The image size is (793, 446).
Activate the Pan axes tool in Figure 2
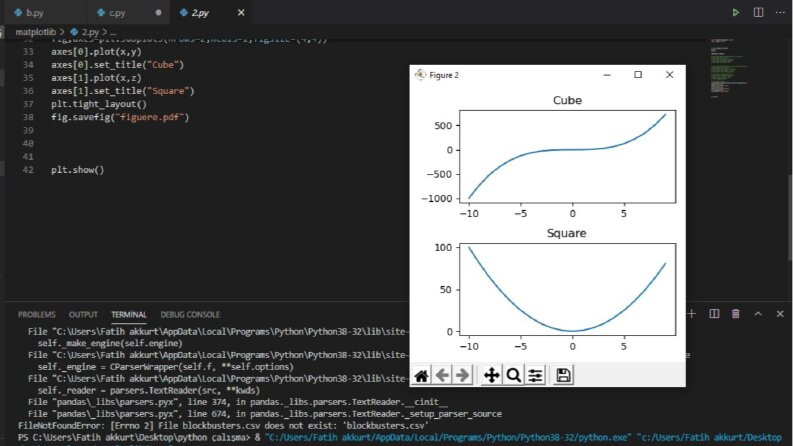click(x=492, y=375)
